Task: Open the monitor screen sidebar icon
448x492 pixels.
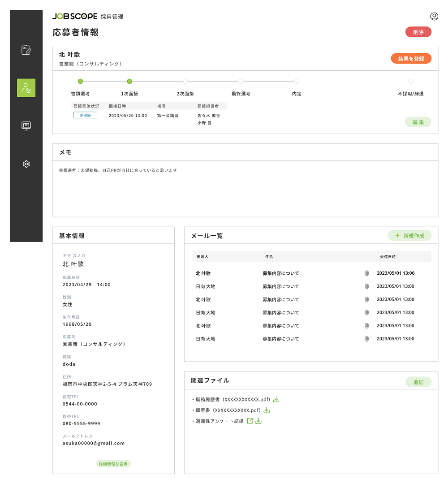Action: coord(26,126)
